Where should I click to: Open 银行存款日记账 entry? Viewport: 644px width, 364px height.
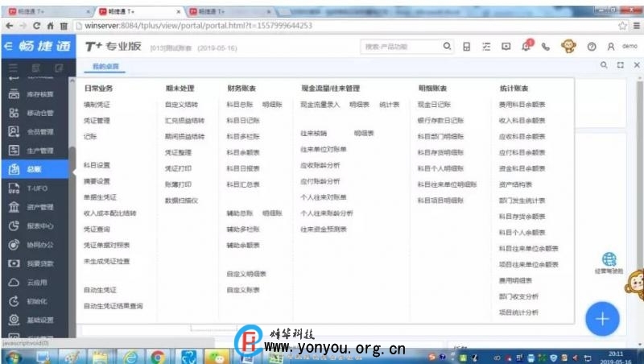[x=440, y=120]
